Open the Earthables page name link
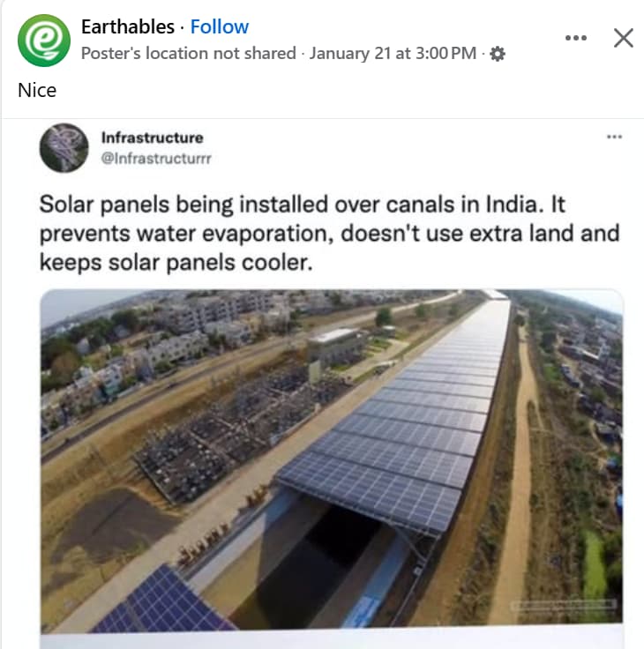This screenshot has width=644, height=649. click(128, 26)
